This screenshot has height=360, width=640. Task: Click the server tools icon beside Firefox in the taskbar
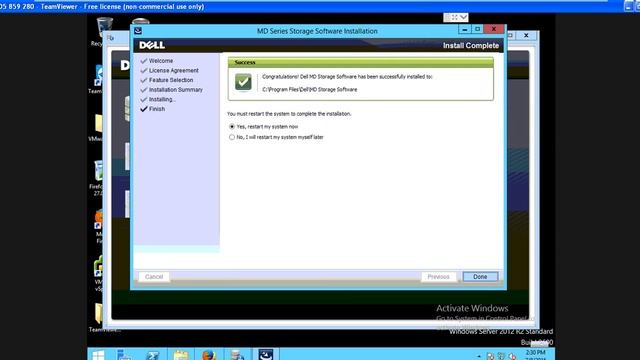point(237,355)
